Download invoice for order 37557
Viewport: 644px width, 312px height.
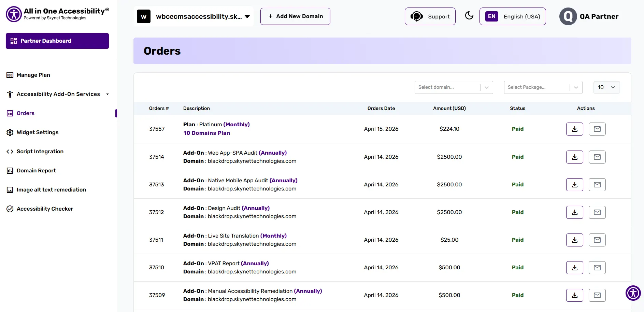tap(575, 129)
